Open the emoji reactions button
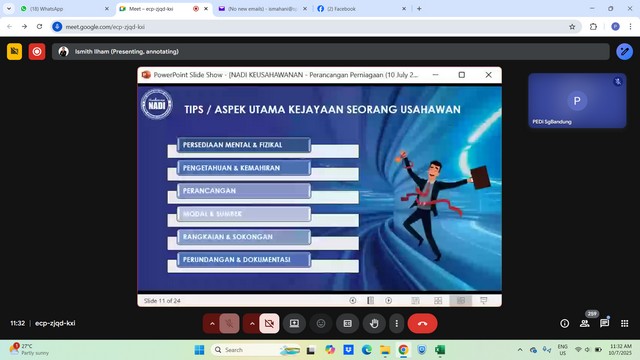Viewport: 640px width, 360px height. click(321, 324)
